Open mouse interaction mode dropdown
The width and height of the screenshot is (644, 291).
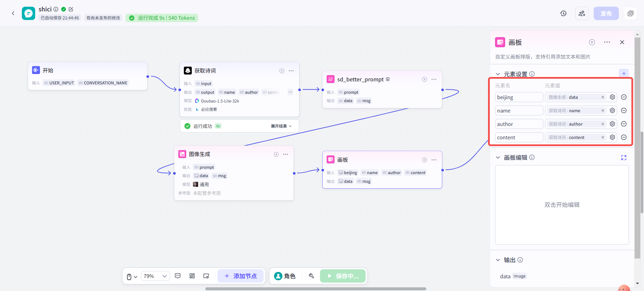[x=132, y=277]
